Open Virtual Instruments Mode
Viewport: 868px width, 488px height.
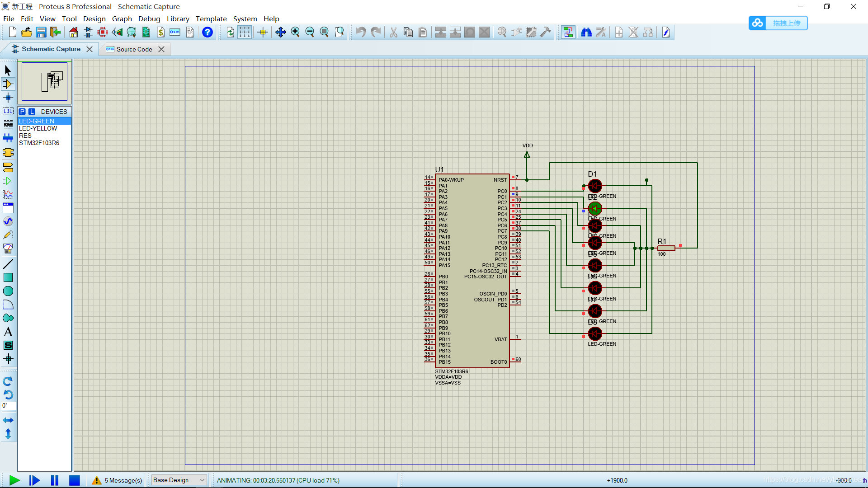pyautogui.click(x=8, y=249)
